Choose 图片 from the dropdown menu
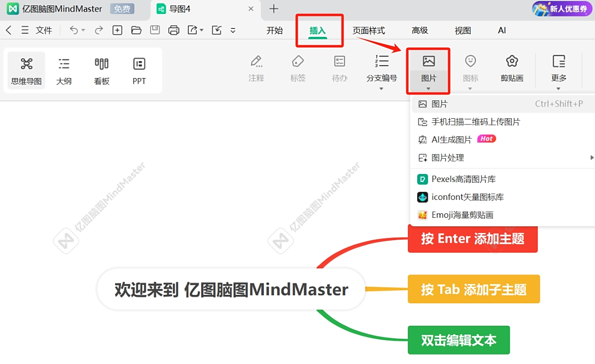 click(503, 104)
